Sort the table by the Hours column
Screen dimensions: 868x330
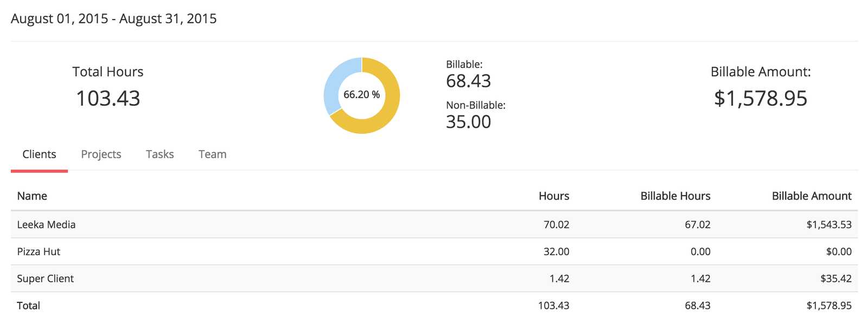pos(553,196)
